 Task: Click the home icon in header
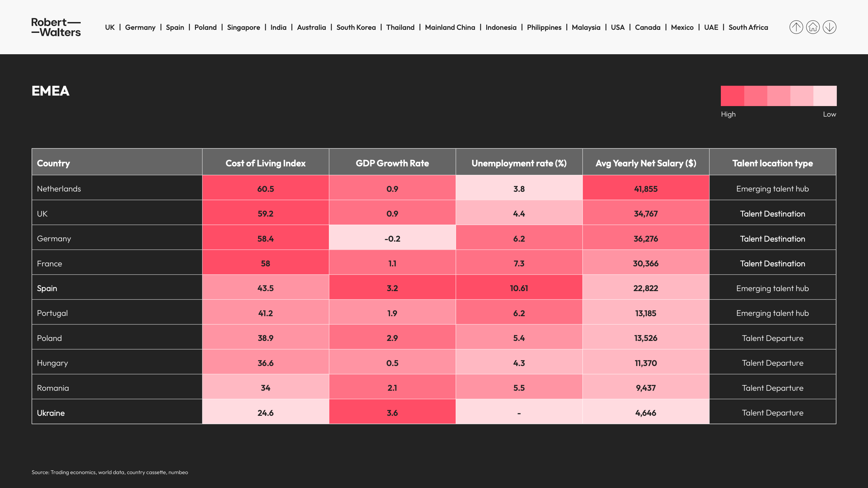[x=813, y=27]
